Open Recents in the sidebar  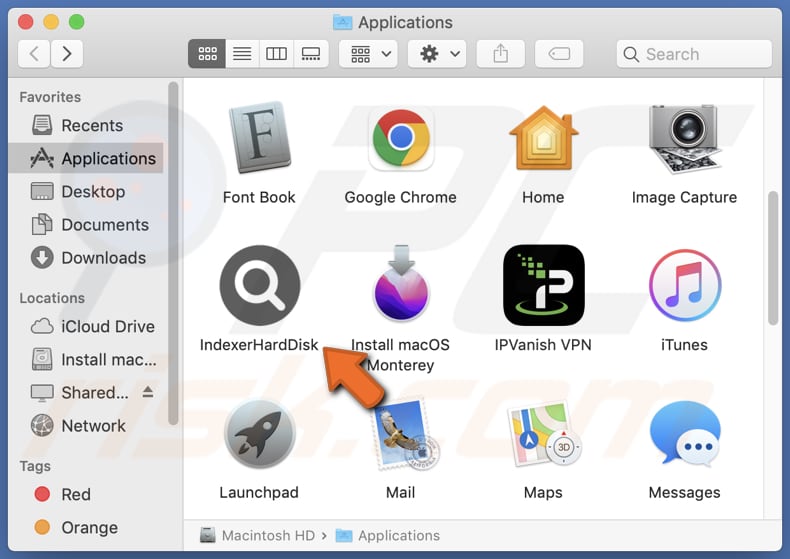pyautogui.click(x=86, y=125)
